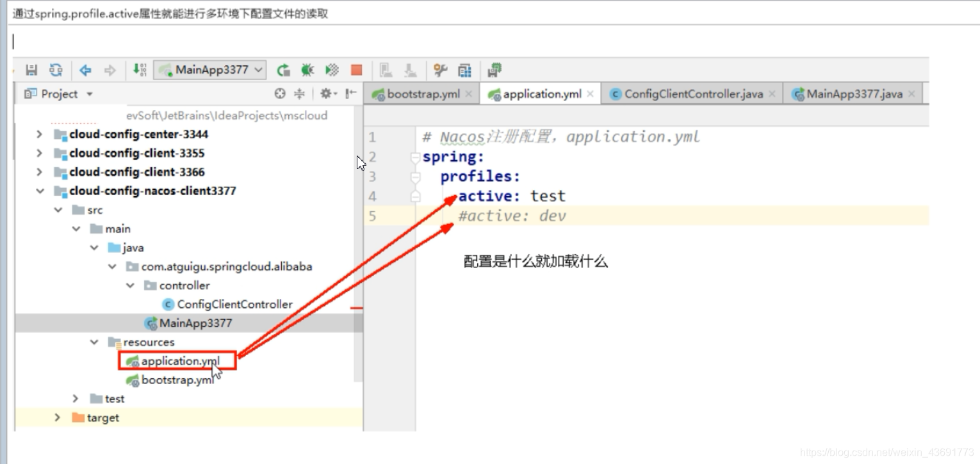This screenshot has width=980, height=464.
Task: Close the bootstrap.yml tab
Action: coord(469,94)
